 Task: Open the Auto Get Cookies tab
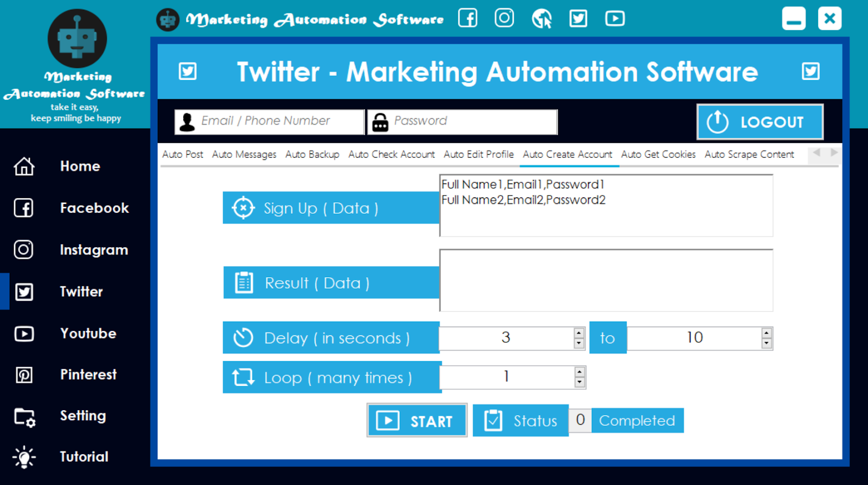click(x=658, y=155)
